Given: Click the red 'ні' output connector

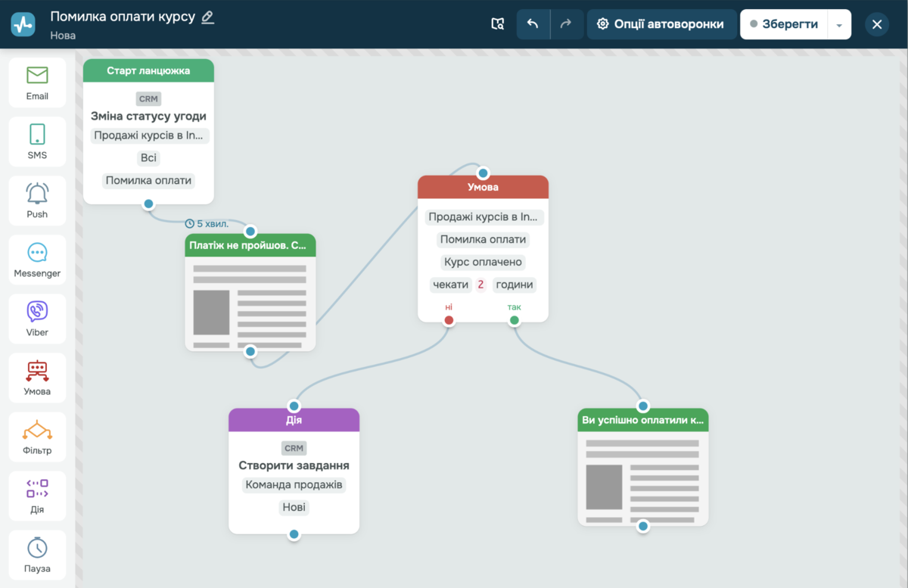Looking at the screenshot, I should (449, 320).
